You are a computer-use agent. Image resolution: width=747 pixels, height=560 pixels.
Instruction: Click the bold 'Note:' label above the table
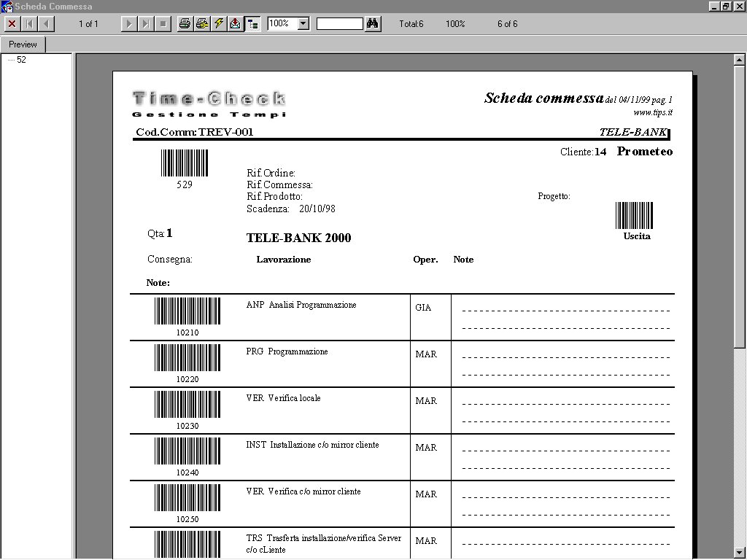click(x=158, y=283)
